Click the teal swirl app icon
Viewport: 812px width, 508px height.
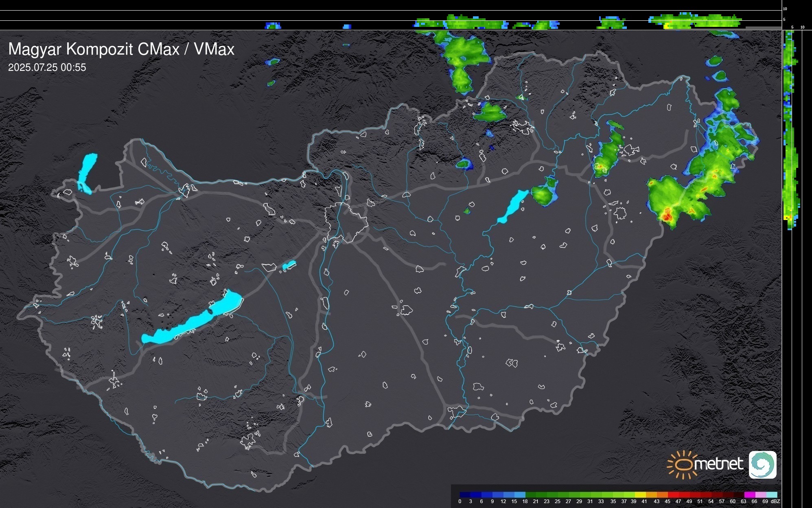[762, 464]
